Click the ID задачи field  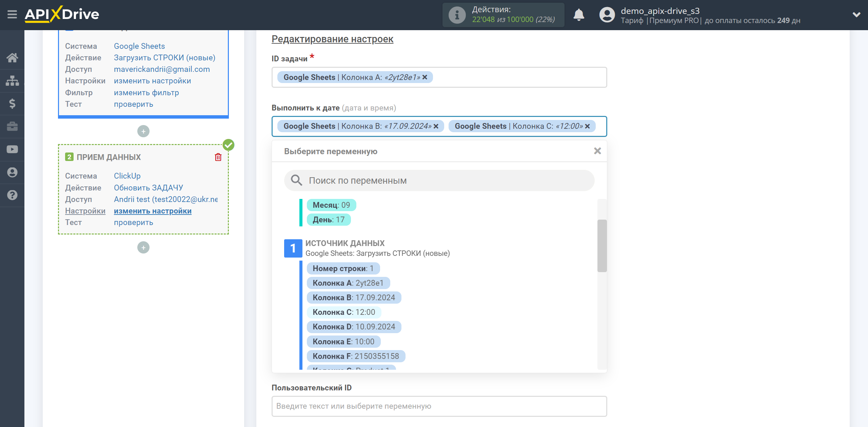439,77
